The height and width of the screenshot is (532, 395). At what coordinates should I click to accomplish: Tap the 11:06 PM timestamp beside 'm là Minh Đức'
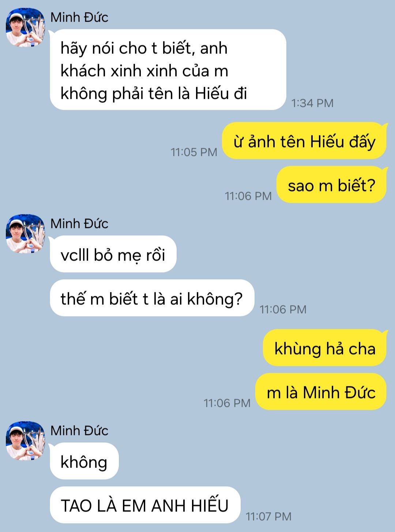[x=227, y=403]
